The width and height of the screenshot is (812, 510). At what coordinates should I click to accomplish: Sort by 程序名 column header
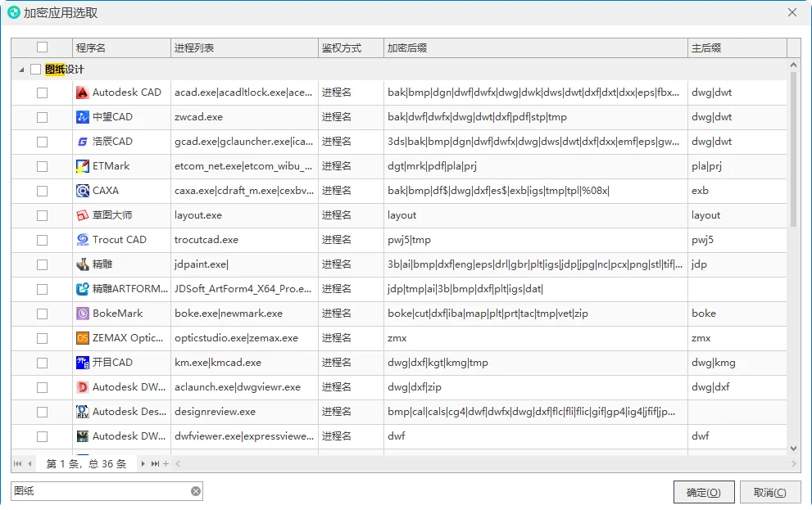click(121, 48)
